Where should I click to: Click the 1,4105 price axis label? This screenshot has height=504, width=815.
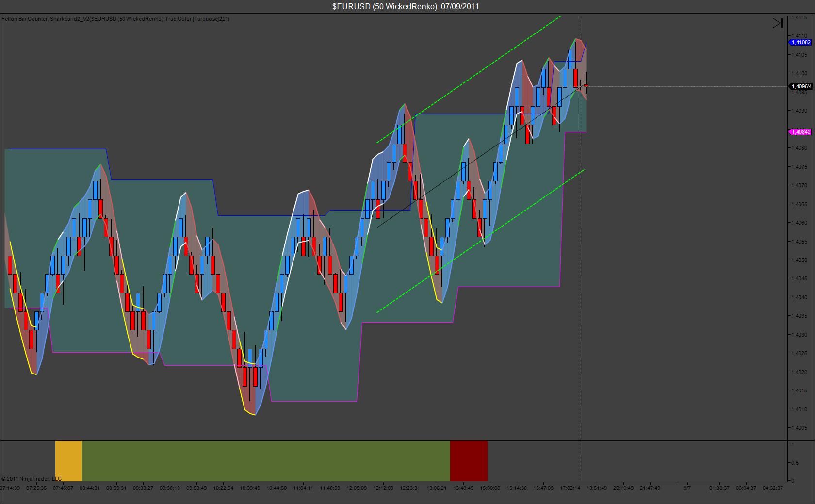tap(799, 55)
